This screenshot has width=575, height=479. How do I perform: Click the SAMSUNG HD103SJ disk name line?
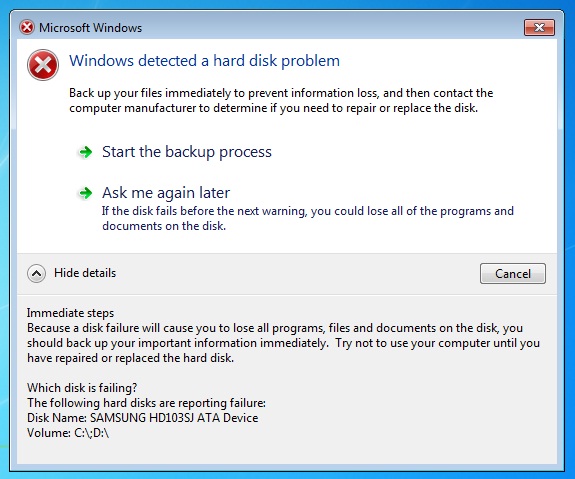click(143, 418)
